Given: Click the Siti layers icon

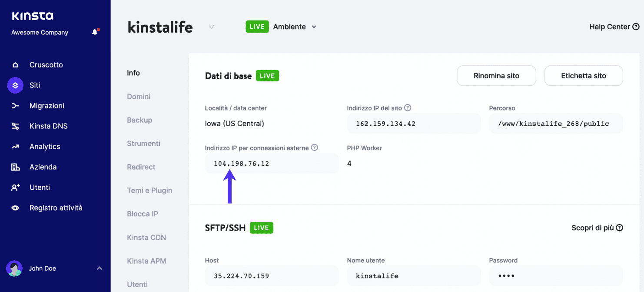Looking at the screenshot, I should [15, 85].
